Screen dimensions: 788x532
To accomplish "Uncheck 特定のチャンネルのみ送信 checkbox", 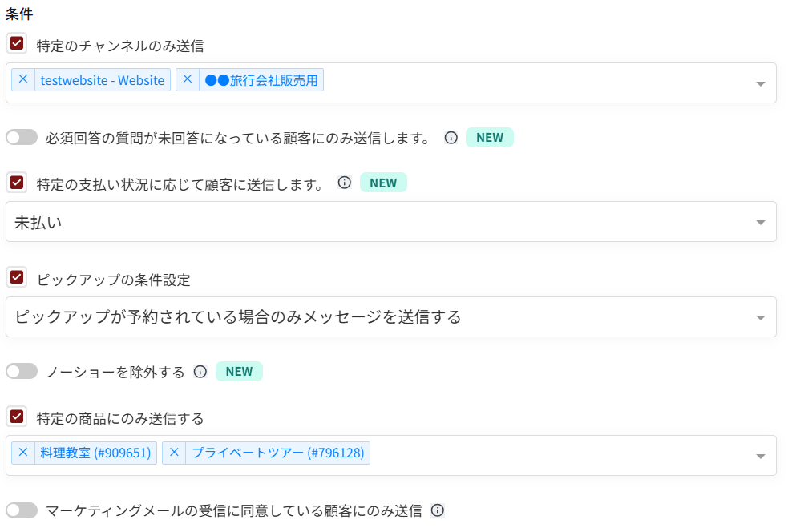I will click(x=17, y=43).
